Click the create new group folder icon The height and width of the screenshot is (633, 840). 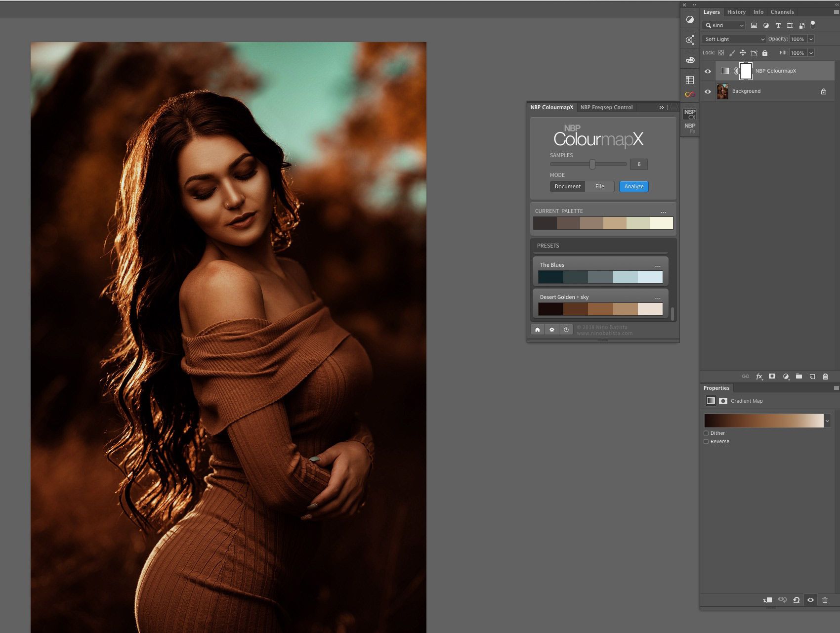tap(799, 377)
